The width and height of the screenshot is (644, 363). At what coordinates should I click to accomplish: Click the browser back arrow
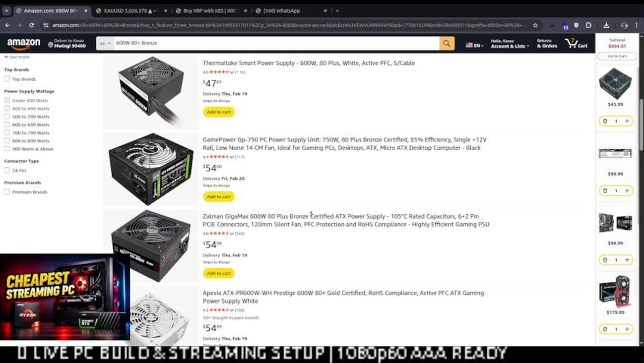pyautogui.click(x=7, y=25)
